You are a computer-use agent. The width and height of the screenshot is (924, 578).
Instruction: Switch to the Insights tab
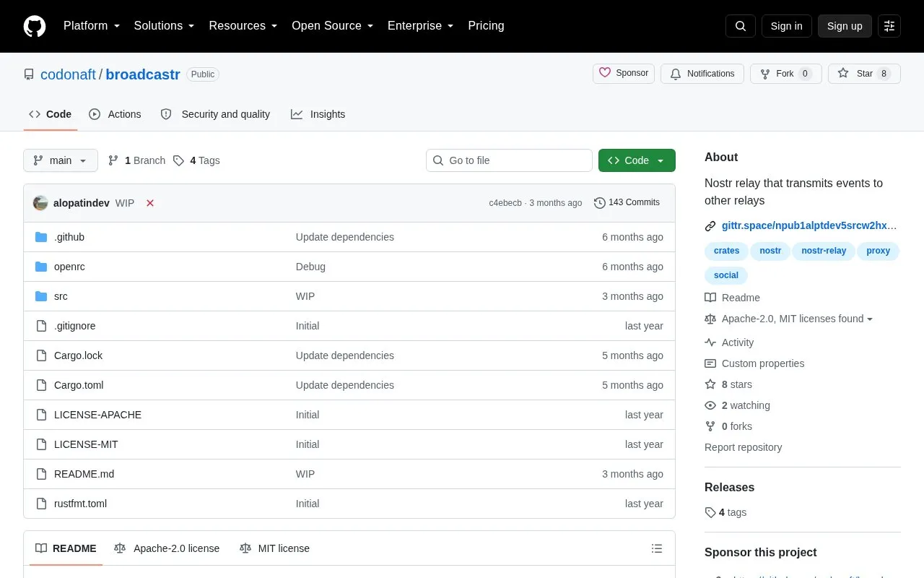pyautogui.click(x=318, y=114)
